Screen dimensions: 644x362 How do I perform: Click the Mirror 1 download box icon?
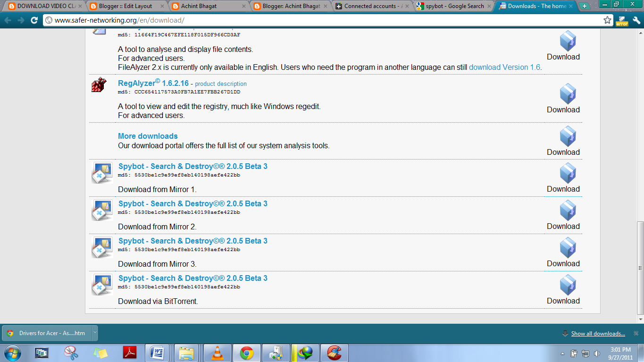(x=568, y=173)
